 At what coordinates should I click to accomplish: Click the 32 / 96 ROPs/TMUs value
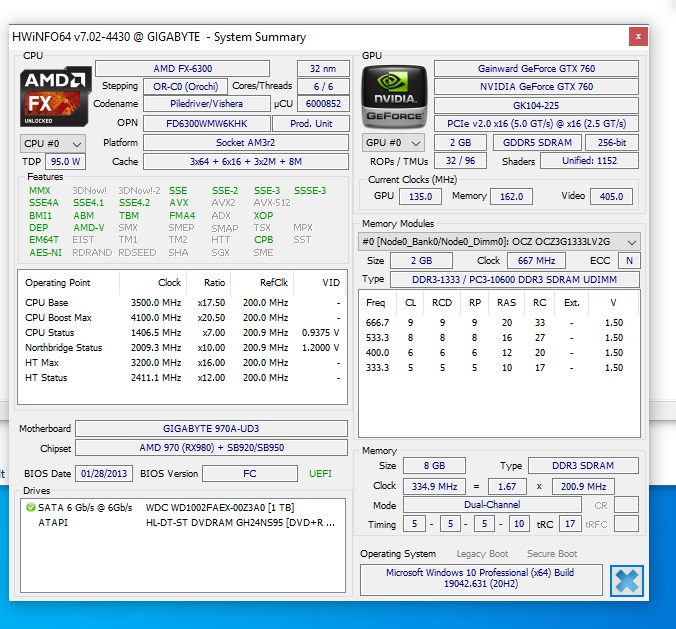click(460, 161)
